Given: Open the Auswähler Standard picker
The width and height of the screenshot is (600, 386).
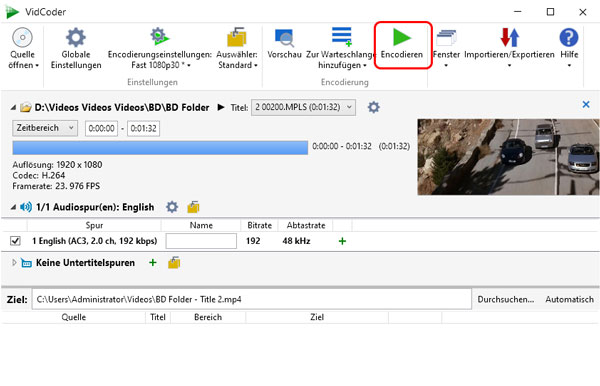Looking at the screenshot, I should 237,48.
